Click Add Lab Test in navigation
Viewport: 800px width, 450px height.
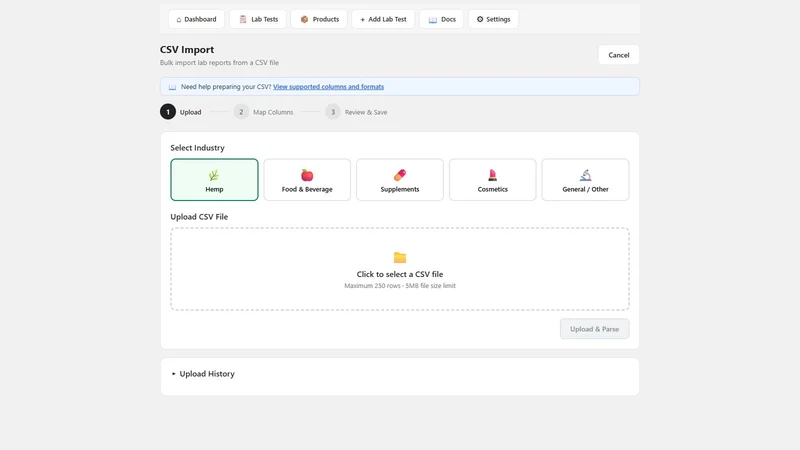(x=383, y=19)
